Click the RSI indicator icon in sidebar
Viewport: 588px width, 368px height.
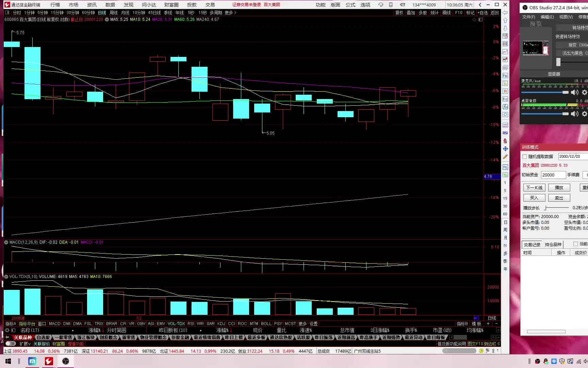point(505,133)
